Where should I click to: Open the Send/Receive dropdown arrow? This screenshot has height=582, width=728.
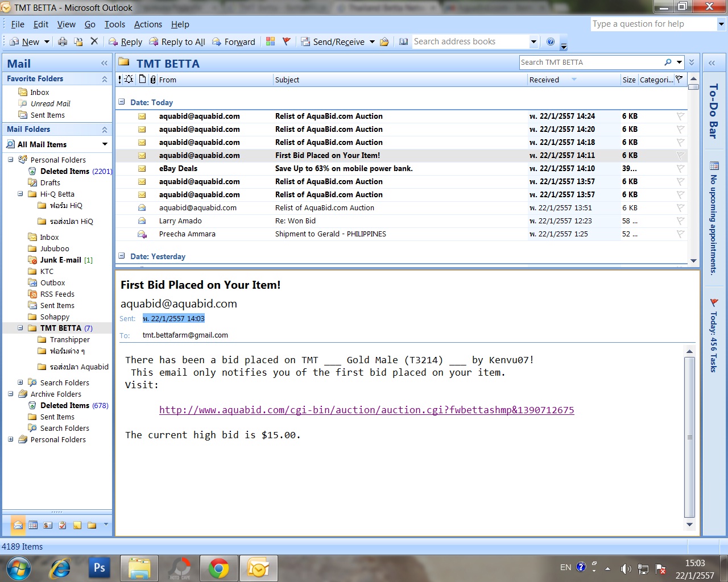tap(372, 41)
